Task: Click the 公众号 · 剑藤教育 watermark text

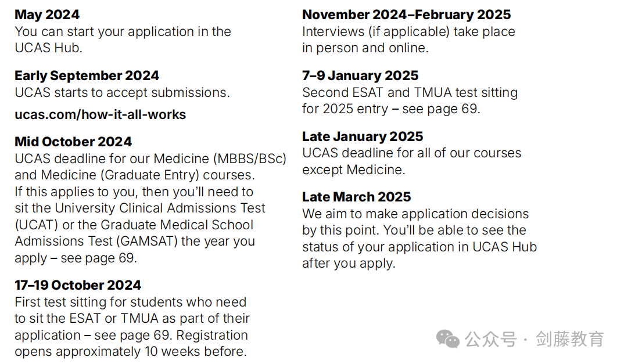Action: point(534,339)
